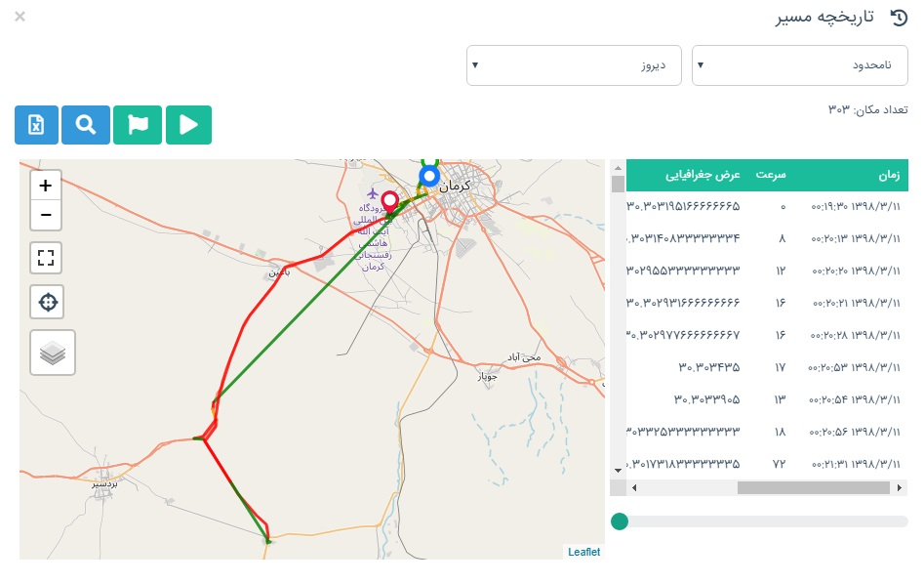Open the Leaflet attribution link

point(583,552)
